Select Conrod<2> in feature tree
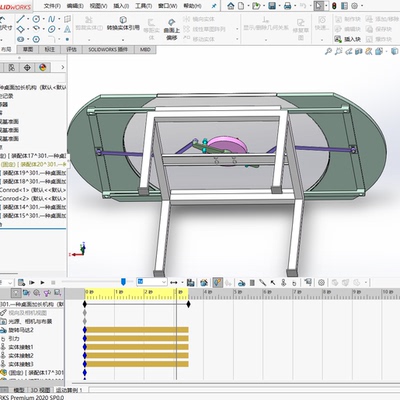The height and width of the screenshot is (400, 400). pos(33,199)
